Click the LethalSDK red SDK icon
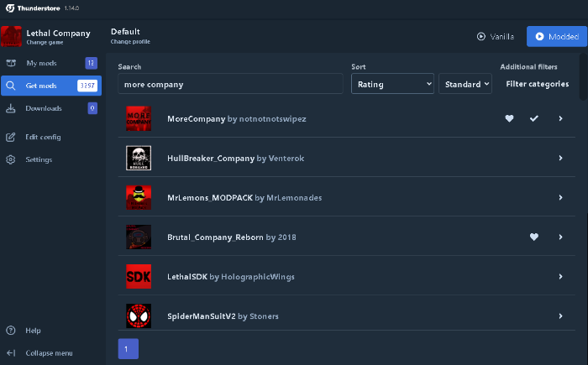588x365 pixels. (139, 277)
